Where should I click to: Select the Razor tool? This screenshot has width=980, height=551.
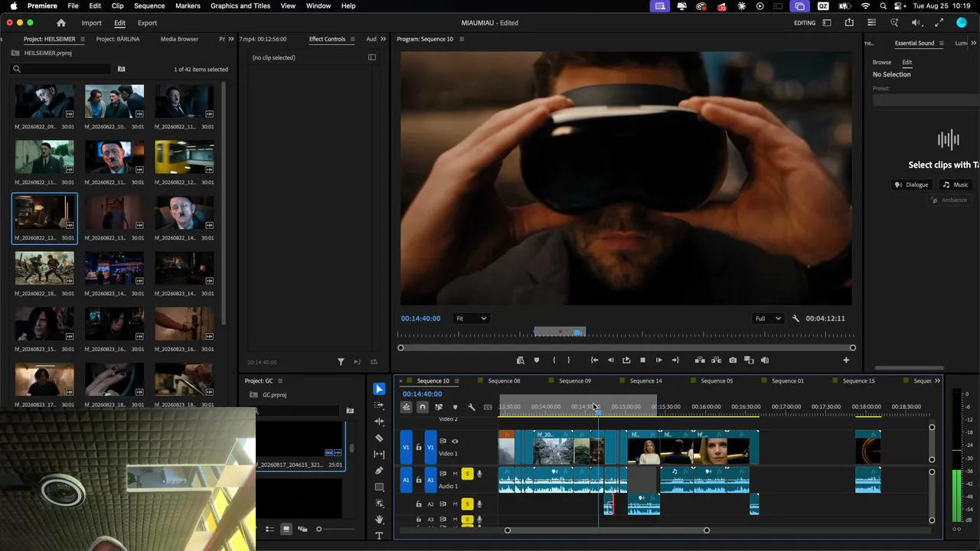[379, 438]
